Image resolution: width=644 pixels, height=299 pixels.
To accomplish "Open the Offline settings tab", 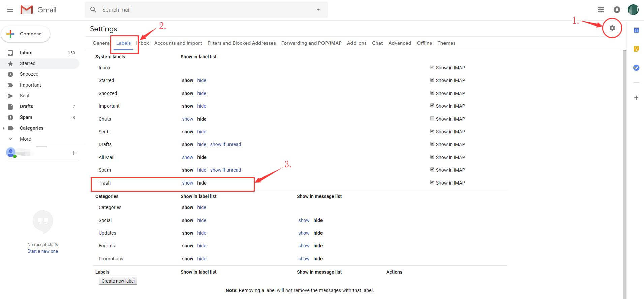I will coord(424,43).
